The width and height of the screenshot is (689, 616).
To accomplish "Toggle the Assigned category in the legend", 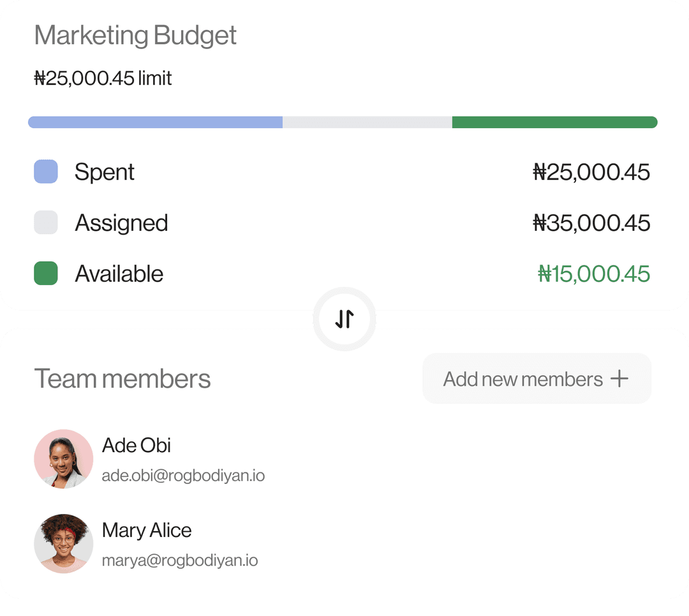I will 121,223.
